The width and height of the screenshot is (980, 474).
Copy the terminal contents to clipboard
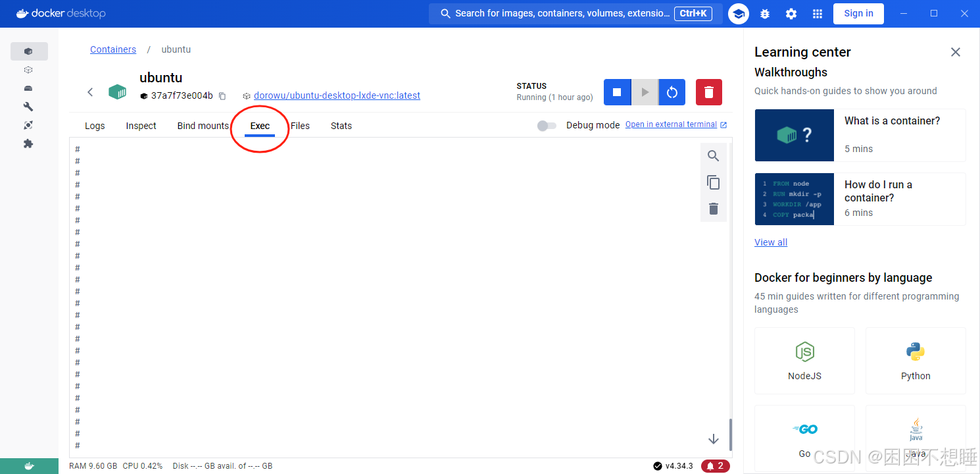coord(714,182)
